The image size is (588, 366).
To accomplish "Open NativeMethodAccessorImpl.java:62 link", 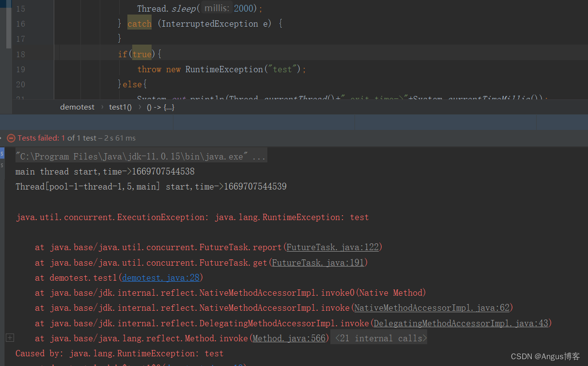I will pos(432,307).
